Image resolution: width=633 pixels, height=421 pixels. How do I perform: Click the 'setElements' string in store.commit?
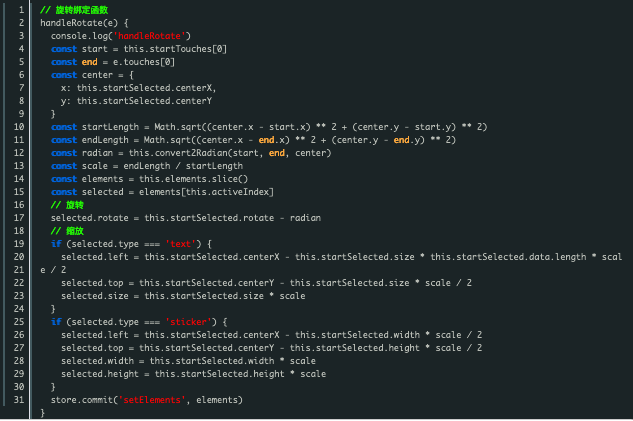coord(152,400)
